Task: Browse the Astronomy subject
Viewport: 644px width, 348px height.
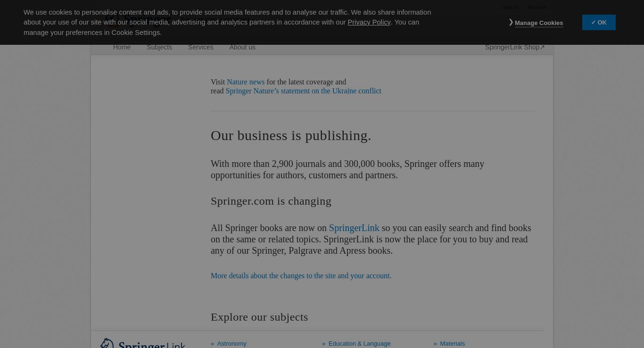Action: pyautogui.click(x=231, y=344)
